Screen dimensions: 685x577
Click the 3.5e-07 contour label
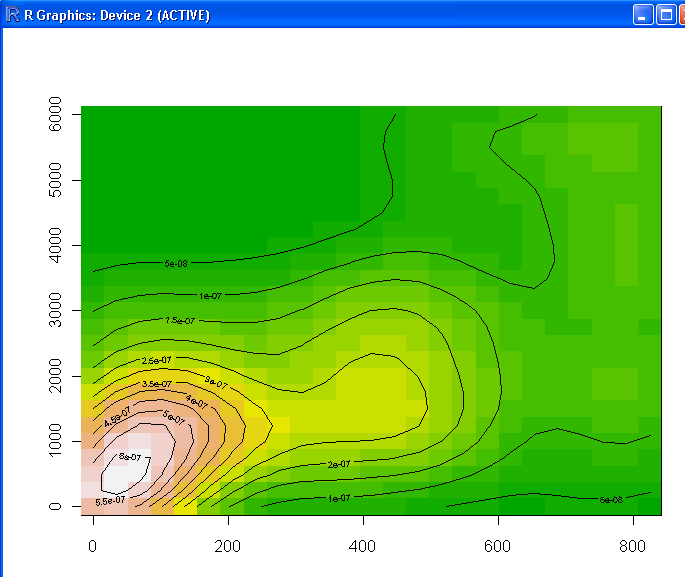[156, 384]
